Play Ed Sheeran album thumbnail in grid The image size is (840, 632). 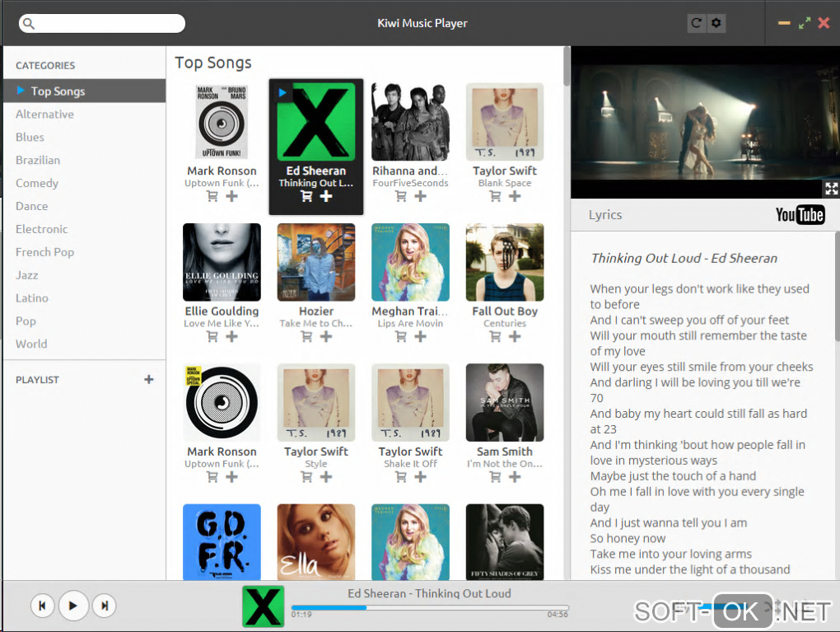pyautogui.click(x=316, y=122)
